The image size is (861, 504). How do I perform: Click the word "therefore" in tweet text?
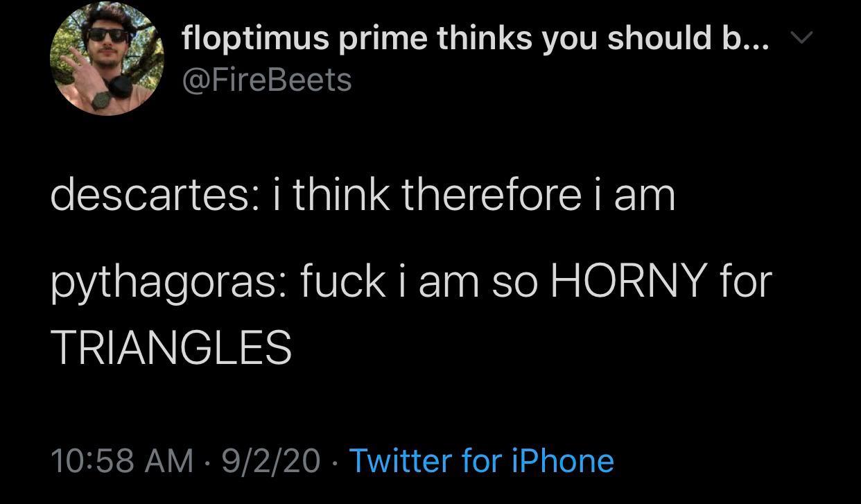tap(492, 195)
